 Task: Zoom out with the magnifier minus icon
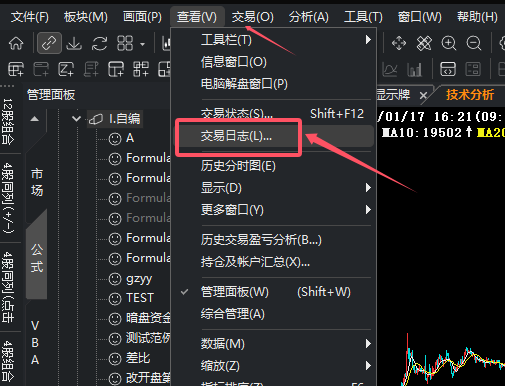tap(474, 43)
